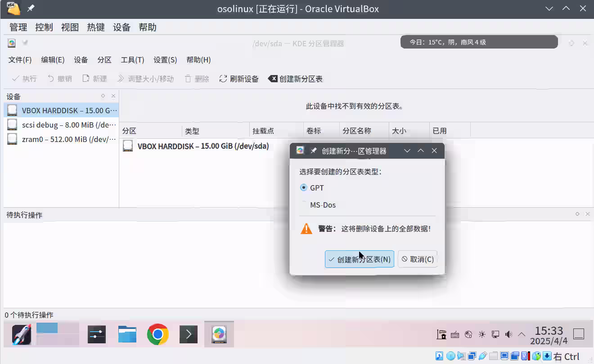This screenshot has height=364, width=594.
Task: Click 取消(C) to cancel the dialog
Action: (418, 259)
